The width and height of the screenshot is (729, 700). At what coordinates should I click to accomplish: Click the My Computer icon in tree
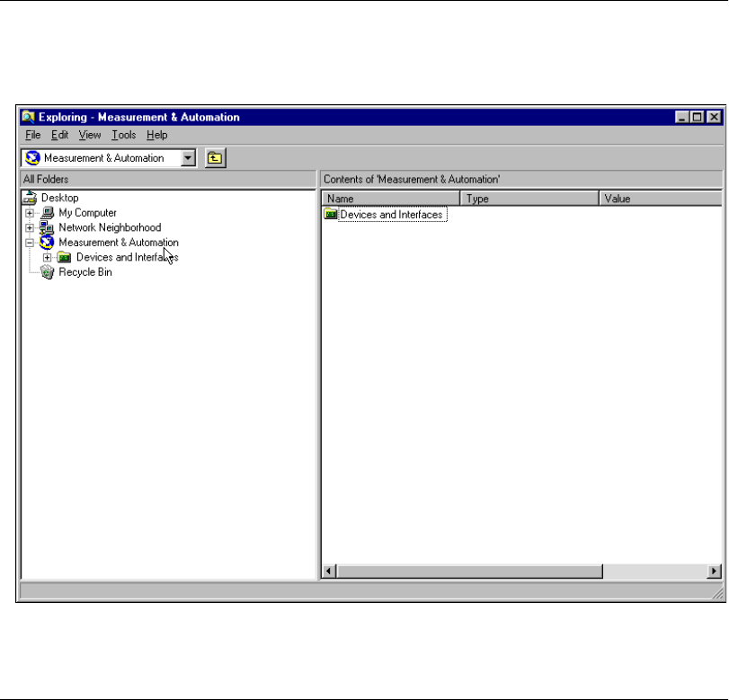point(47,213)
